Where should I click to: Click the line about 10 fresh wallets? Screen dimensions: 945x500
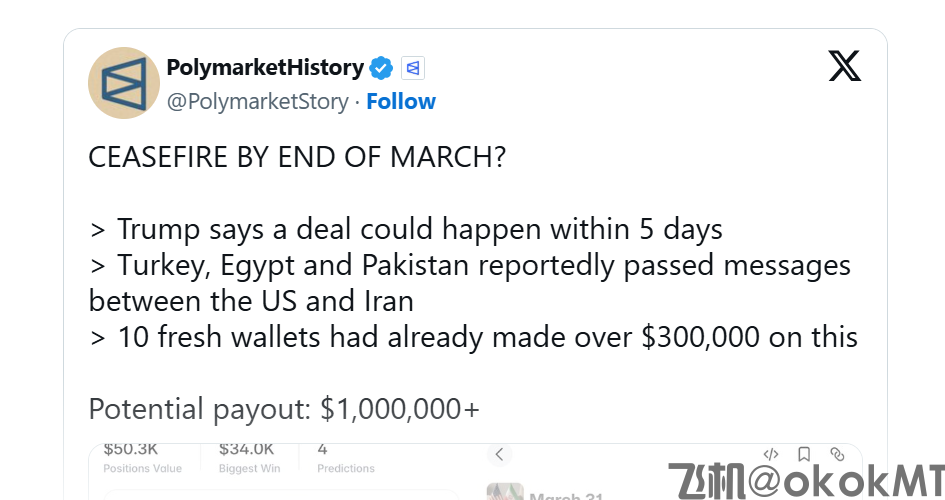[x=473, y=336]
